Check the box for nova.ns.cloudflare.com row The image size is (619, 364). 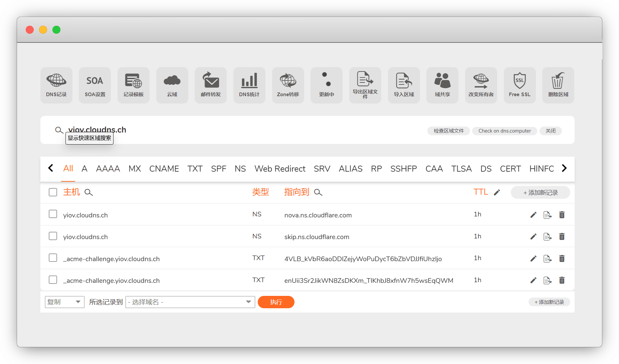(x=53, y=214)
